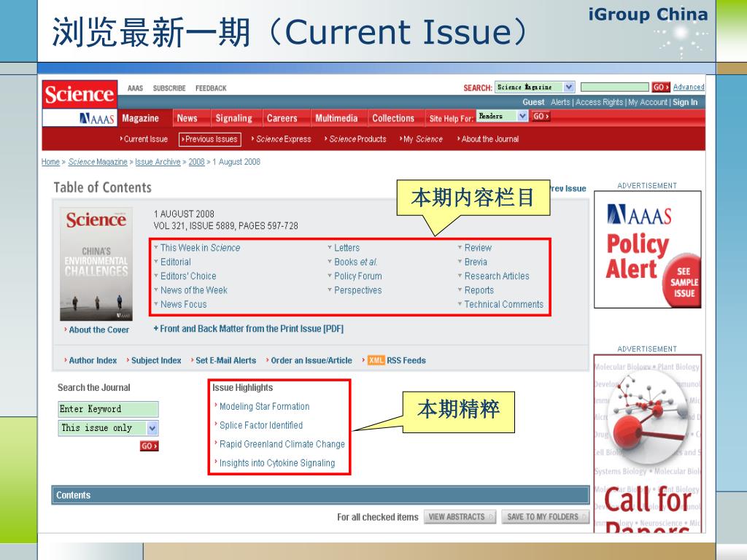Open the My Account link

pos(648,102)
